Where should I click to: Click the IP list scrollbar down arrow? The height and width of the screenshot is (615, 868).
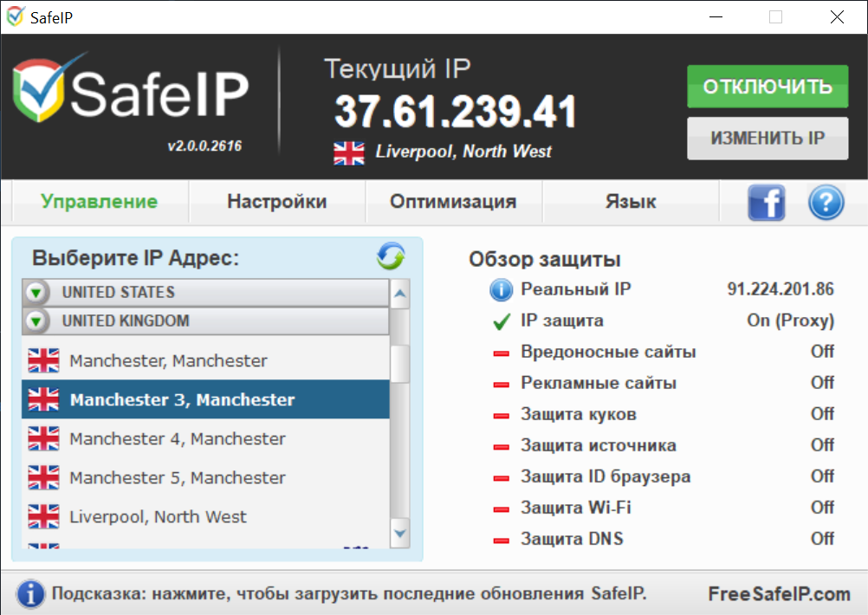[399, 533]
